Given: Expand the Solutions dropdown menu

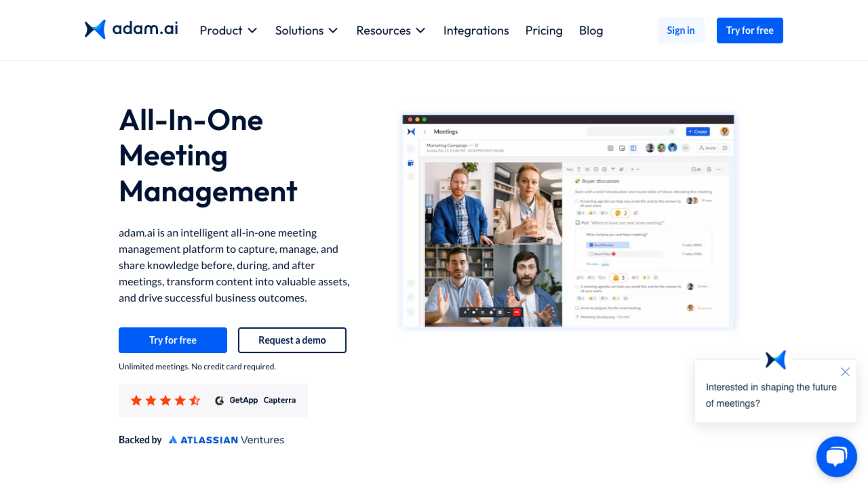Looking at the screenshot, I should [306, 31].
